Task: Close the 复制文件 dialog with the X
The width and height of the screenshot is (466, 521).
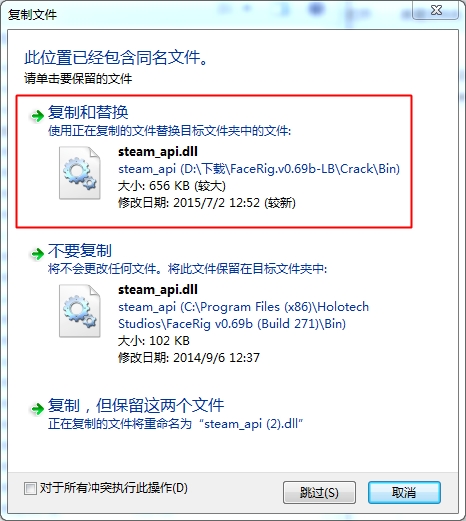Action: [x=436, y=10]
